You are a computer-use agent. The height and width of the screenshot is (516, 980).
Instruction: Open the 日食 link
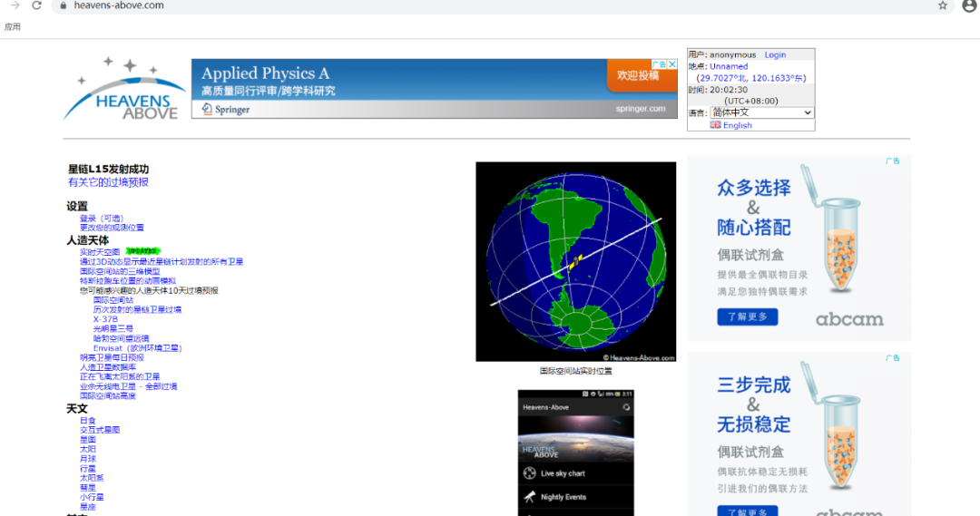[x=87, y=421]
